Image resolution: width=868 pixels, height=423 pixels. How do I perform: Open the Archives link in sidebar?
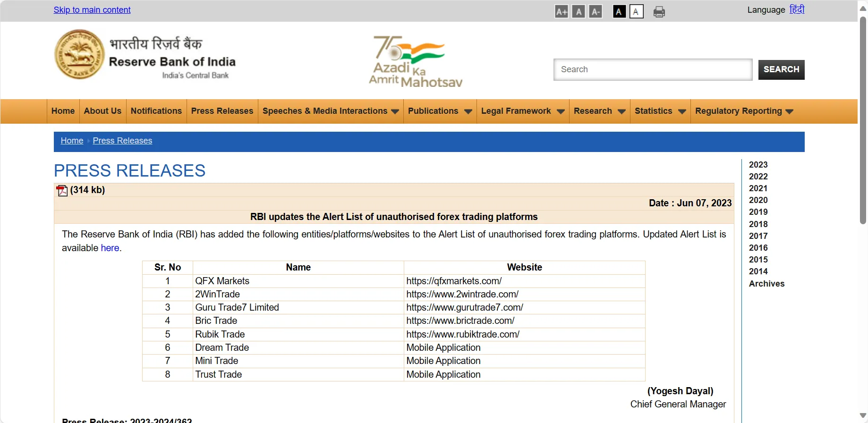point(766,284)
